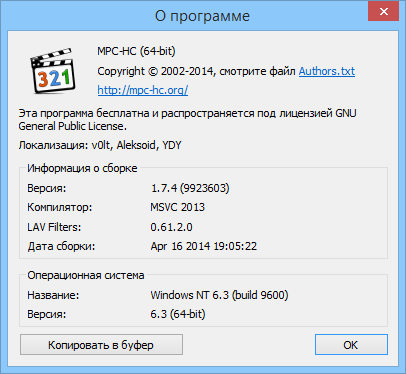Click the version value 1.7.4 (9923603)
The height and width of the screenshot is (374, 406).
[190, 188]
